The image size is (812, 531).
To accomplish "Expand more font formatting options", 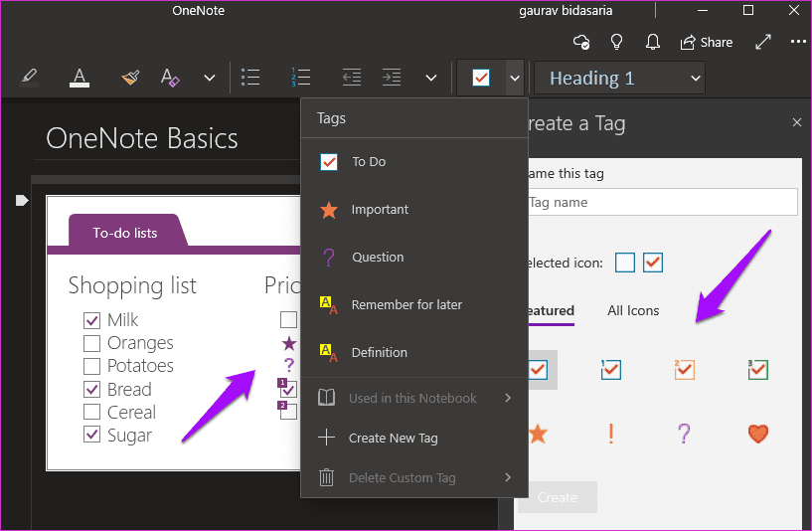I will (210, 79).
